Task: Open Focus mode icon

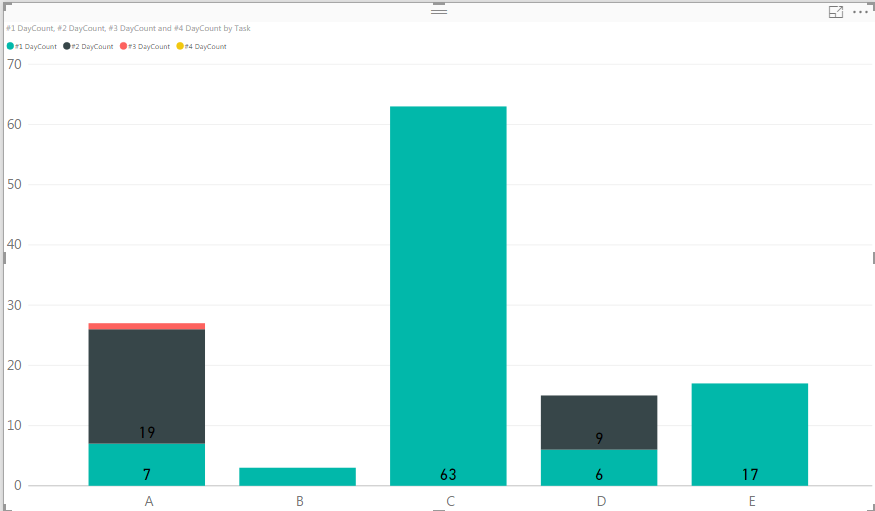Action: (x=835, y=12)
